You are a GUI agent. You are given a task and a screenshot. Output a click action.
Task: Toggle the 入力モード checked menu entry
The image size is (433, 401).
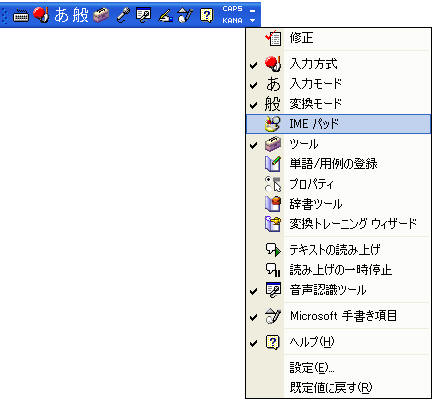[338, 84]
